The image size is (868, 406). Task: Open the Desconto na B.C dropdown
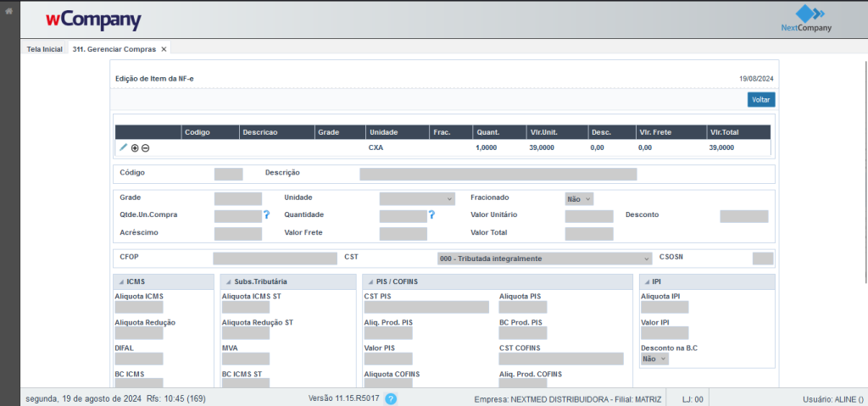655,359
